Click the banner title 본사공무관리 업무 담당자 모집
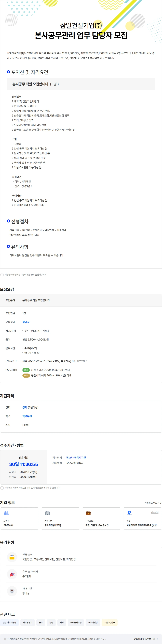The height and width of the screenshot is (644, 162). click(81, 35)
